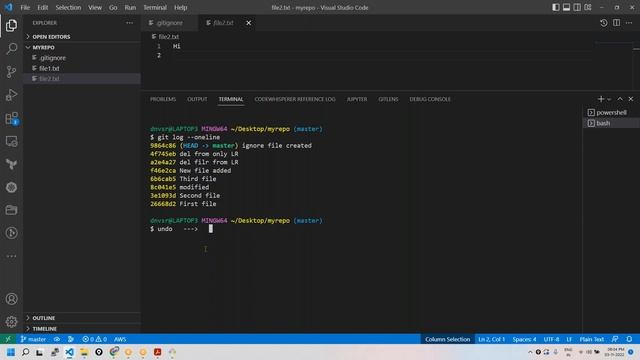Open errors and warnings count in status bar

94,339
